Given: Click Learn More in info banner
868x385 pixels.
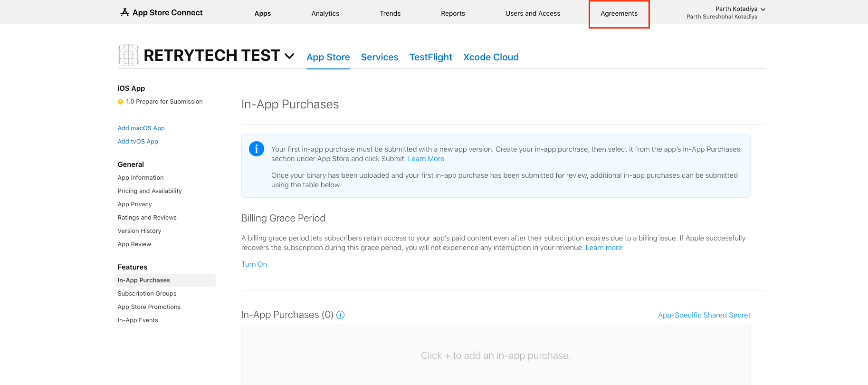Looking at the screenshot, I should (426, 159).
